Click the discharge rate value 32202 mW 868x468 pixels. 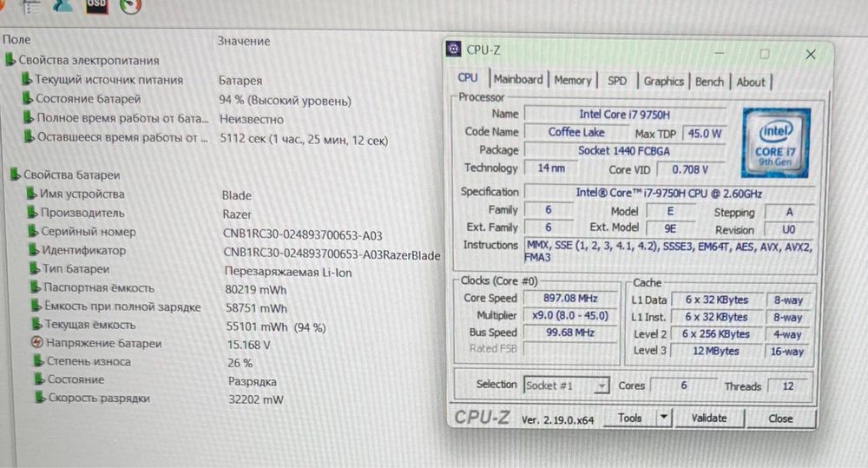(x=256, y=399)
